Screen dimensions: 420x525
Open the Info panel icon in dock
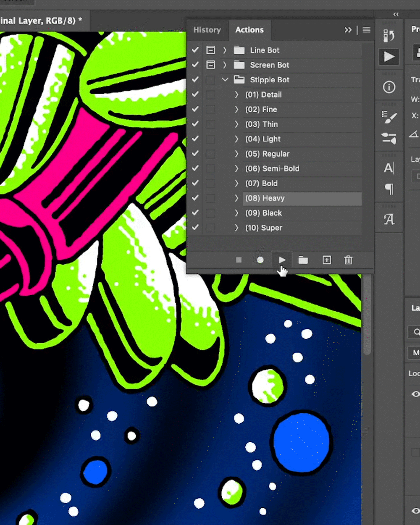coord(389,87)
